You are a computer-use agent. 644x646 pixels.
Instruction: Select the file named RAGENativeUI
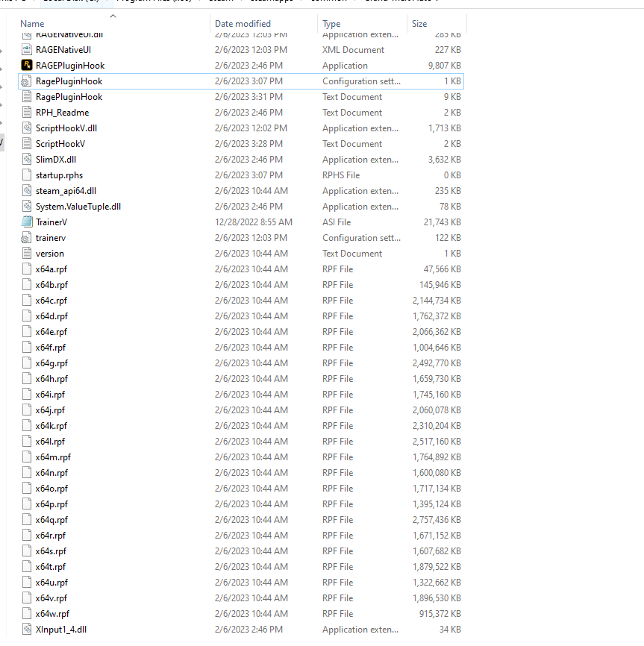coord(63,50)
